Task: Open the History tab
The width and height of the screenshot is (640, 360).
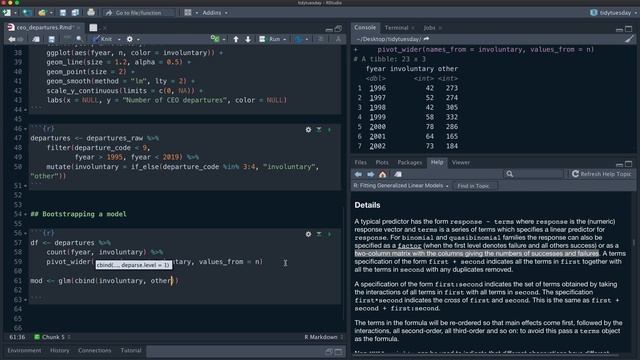Action: click(x=60, y=351)
